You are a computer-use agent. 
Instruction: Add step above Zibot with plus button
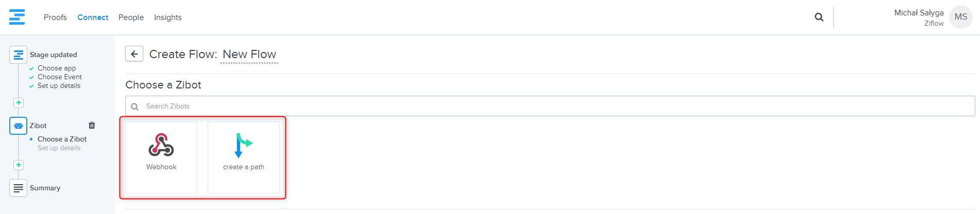click(x=19, y=103)
